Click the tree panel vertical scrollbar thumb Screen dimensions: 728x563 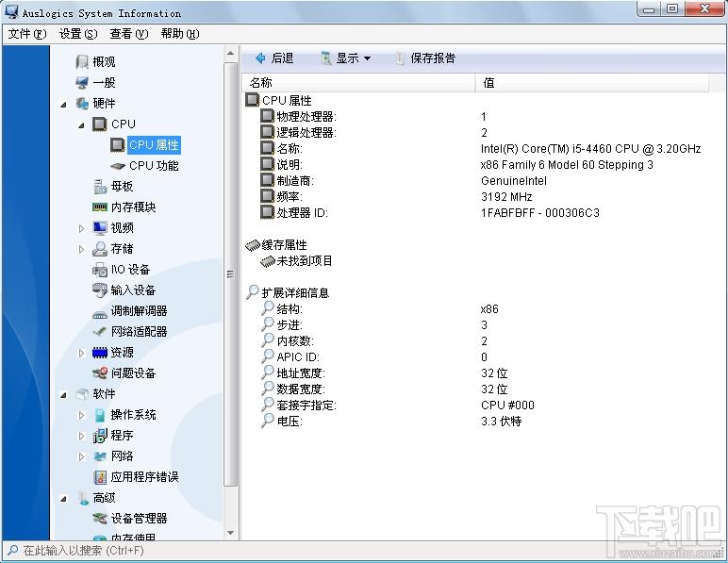pyautogui.click(x=230, y=274)
